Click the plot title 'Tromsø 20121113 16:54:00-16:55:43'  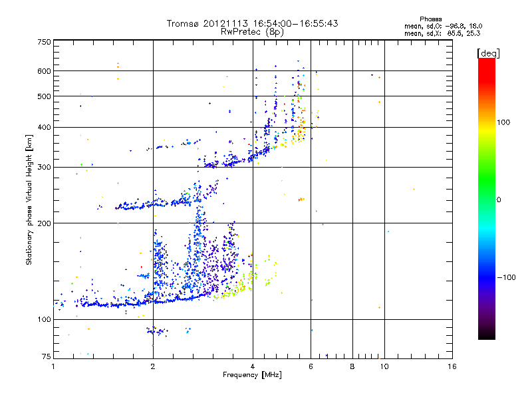click(x=252, y=23)
